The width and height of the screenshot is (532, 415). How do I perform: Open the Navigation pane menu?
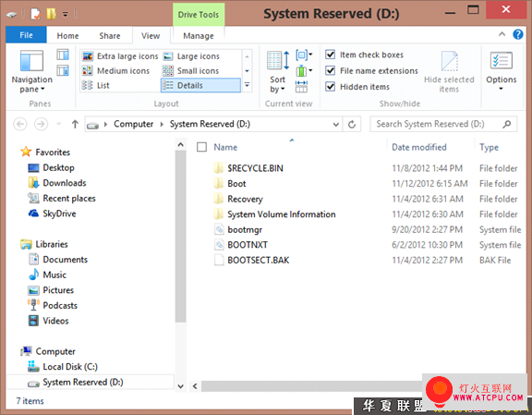click(32, 72)
